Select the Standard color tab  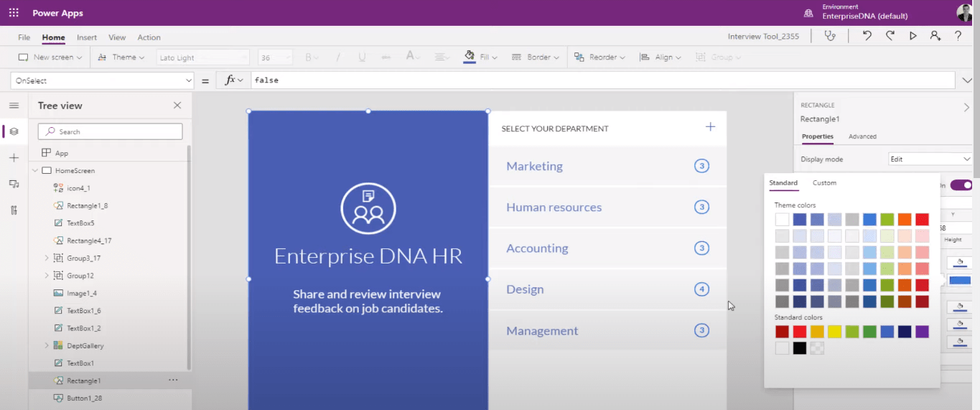point(783,183)
